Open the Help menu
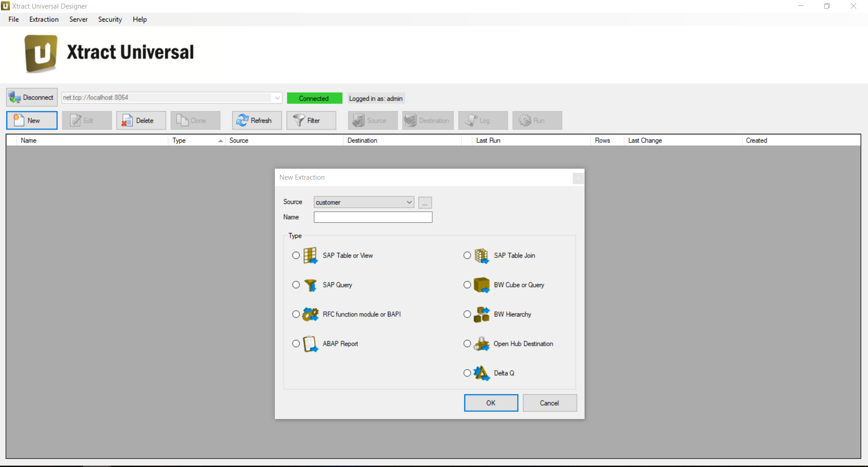 coord(140,19)
